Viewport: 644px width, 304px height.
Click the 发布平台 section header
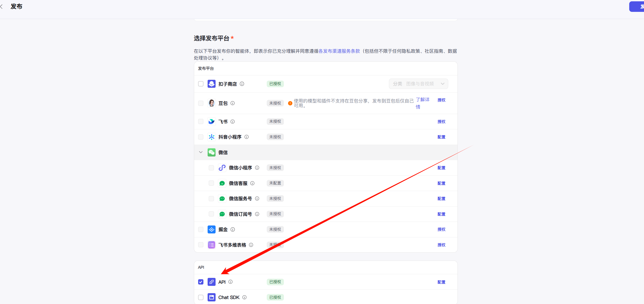[x=206, y=68]
